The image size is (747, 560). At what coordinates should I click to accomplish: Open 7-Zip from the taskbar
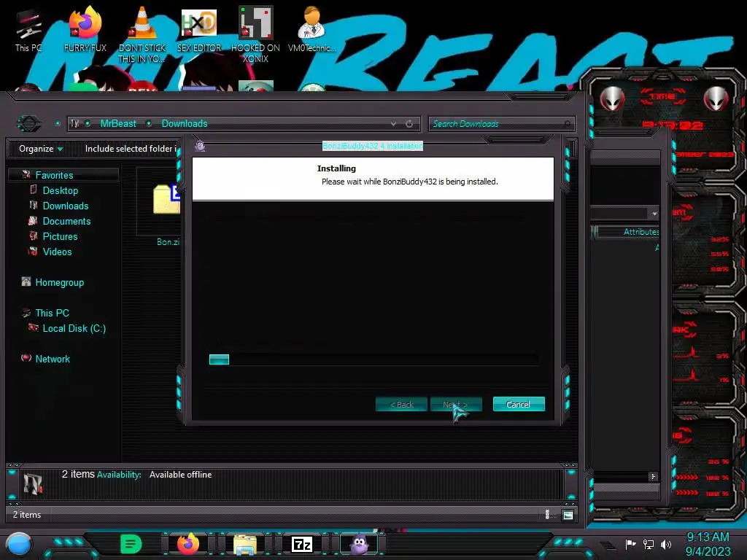click(302, 544)
